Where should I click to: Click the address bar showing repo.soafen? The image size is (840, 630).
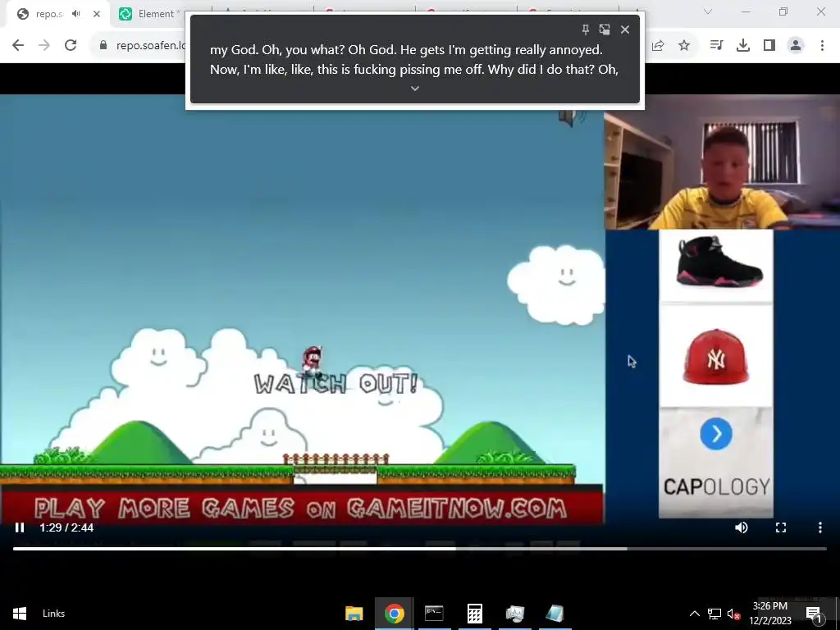151,45
